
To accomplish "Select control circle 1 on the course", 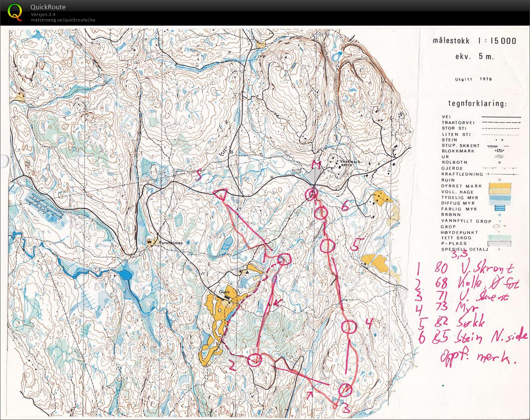I will point(284,260).
